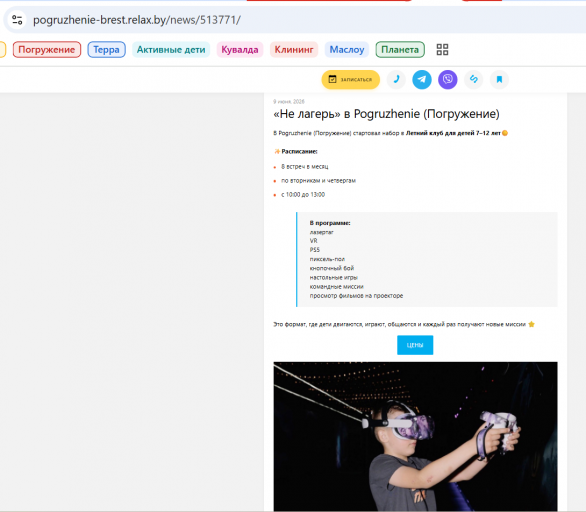Open the Telegram contact icon
The image size is (586, 512).
click(422, 80)
